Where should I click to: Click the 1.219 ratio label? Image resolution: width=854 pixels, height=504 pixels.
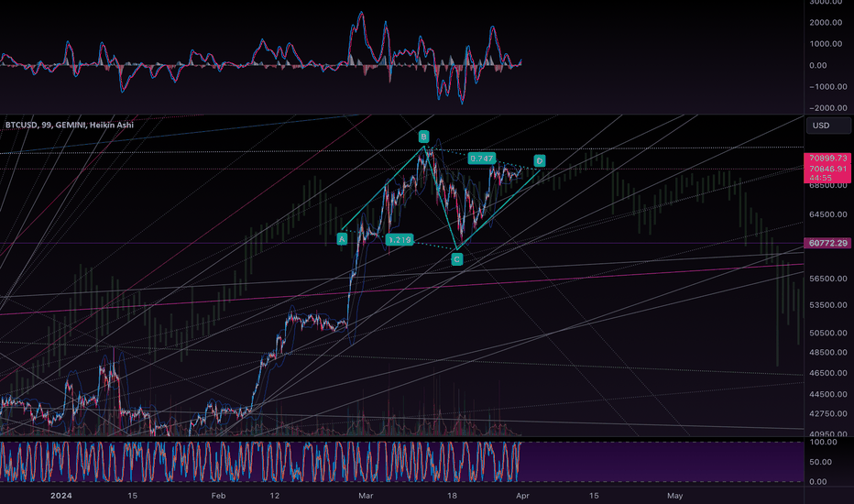400,239
